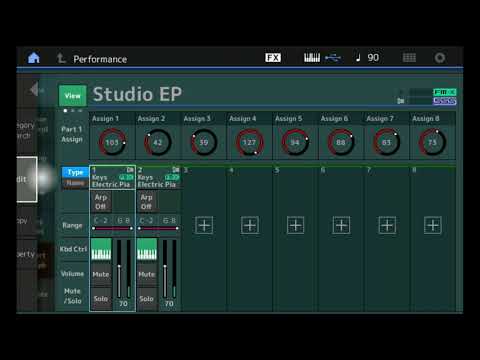Select the Name display option
Image resolution: width=480 pixels, height=360 pixels.
(x=75, y=183)
